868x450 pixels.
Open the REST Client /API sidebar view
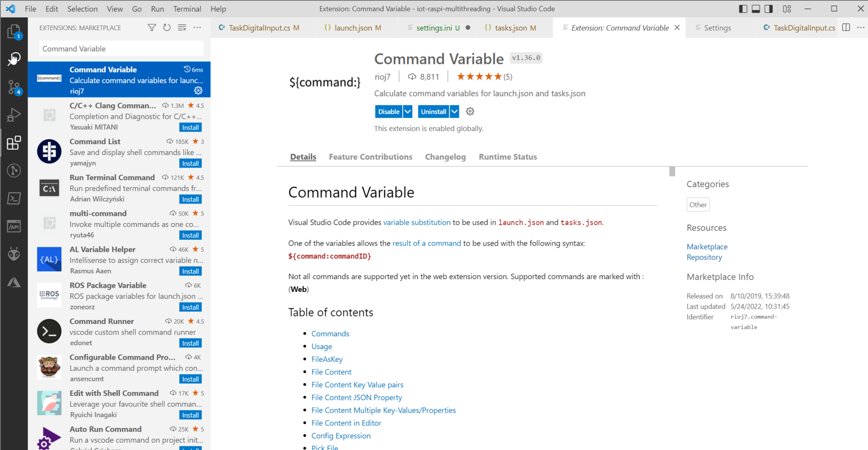click(14, 226)
